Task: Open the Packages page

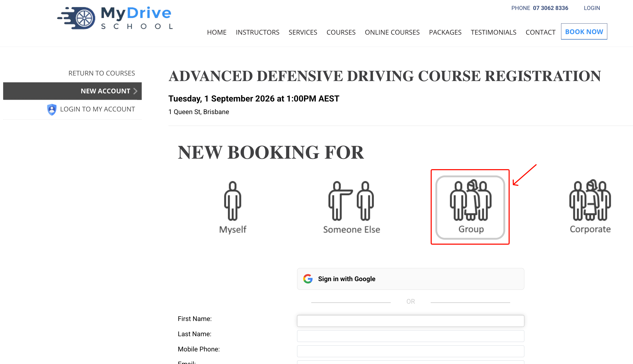Action: click(x=445, y=32)
